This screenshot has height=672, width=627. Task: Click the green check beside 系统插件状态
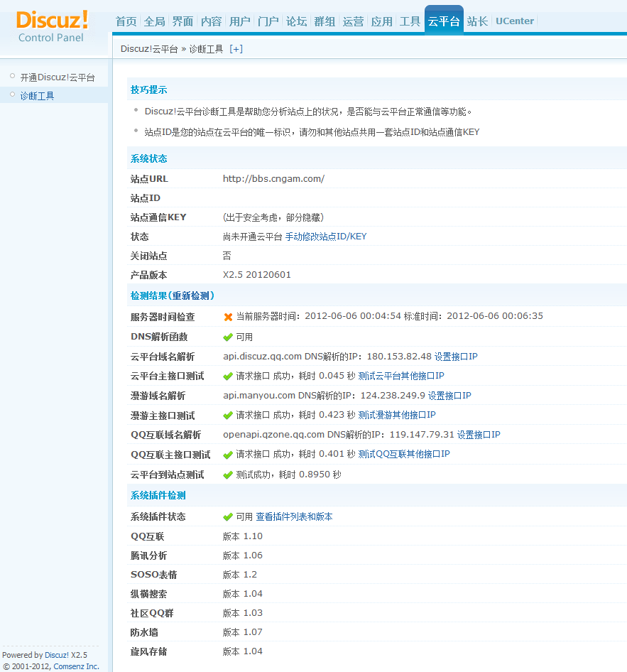coord(228,517)
